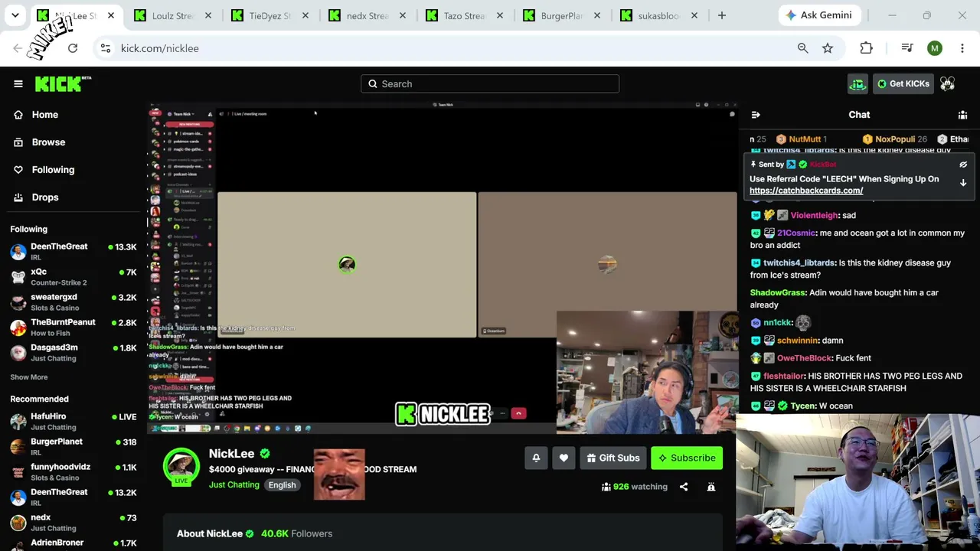Open the DeenTheGreat channel in Following

tap(73, 251)
